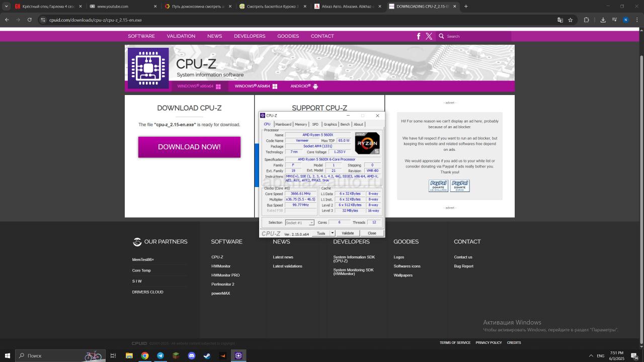Open Task View on the taskbar
This screenshot has width=644, height=362.
(x=113, y=355)
